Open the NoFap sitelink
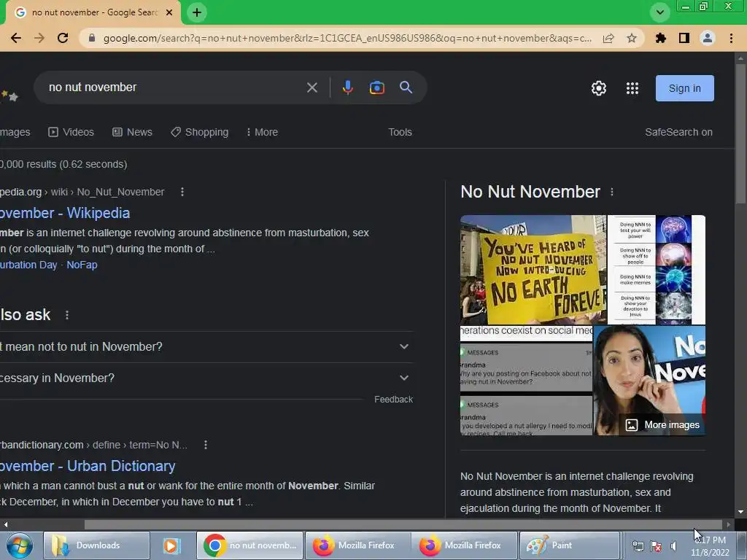This screenshot has width=747, height=560. 82,265
